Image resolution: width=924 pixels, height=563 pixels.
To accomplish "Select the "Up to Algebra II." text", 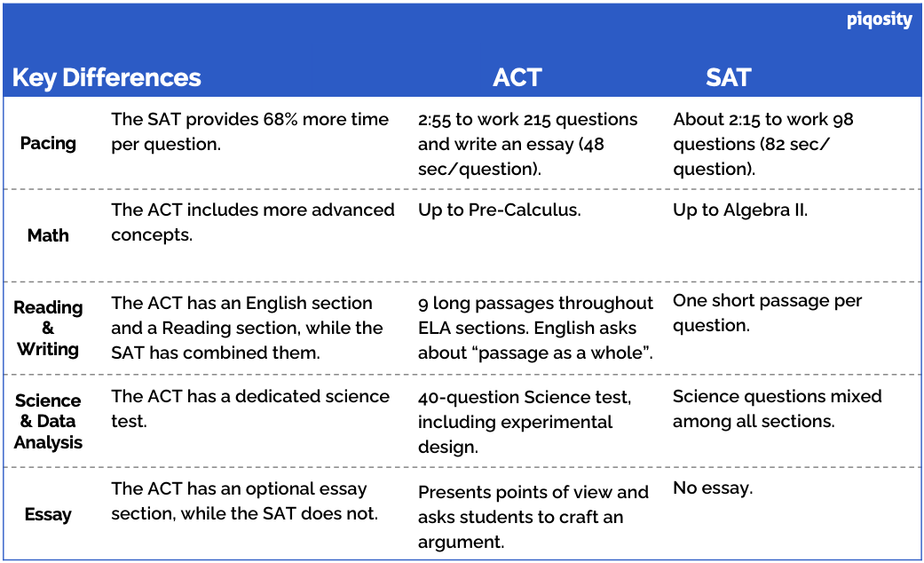I will [740, 210].
